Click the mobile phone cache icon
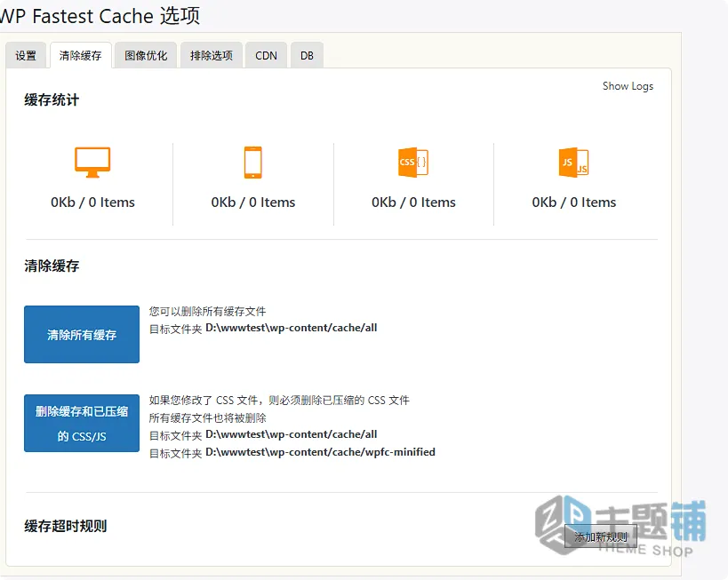This screenshot has width=728, height=580. pos(253,163)
